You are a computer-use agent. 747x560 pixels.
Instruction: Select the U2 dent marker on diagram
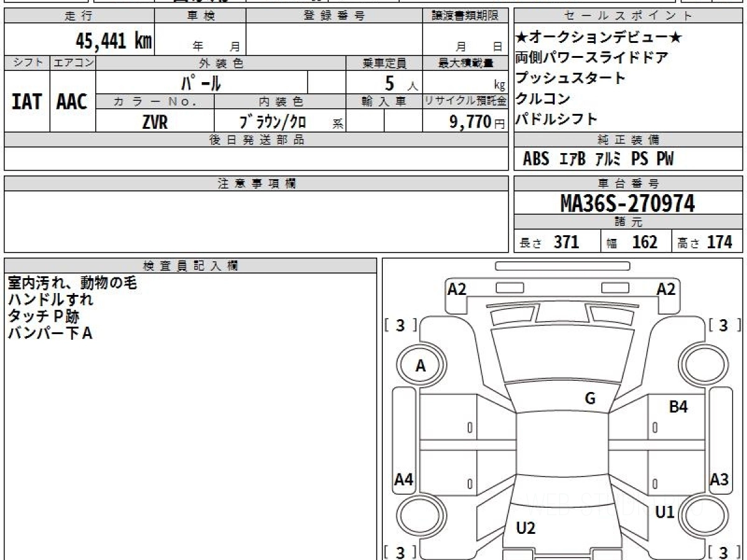click(525, 528)
